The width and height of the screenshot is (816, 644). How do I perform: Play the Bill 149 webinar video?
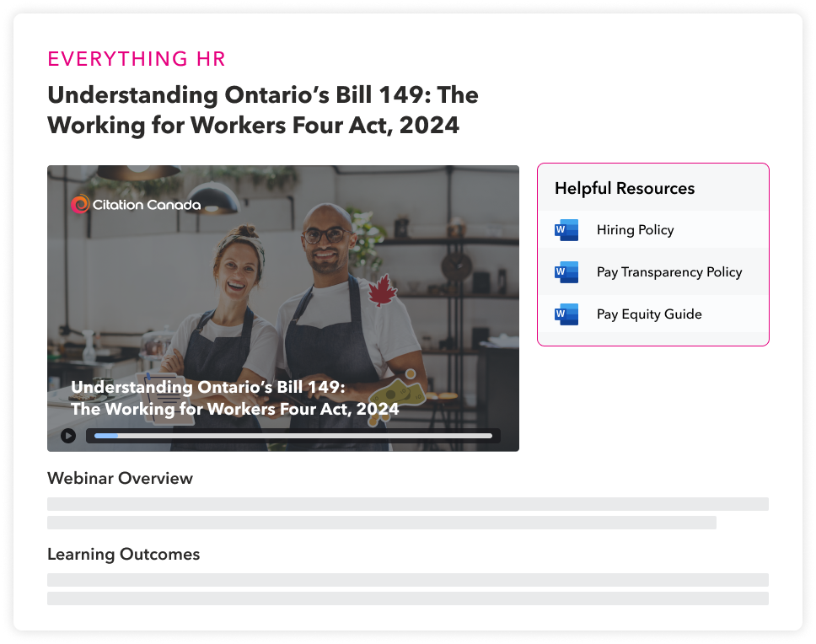tap(68, 436)
